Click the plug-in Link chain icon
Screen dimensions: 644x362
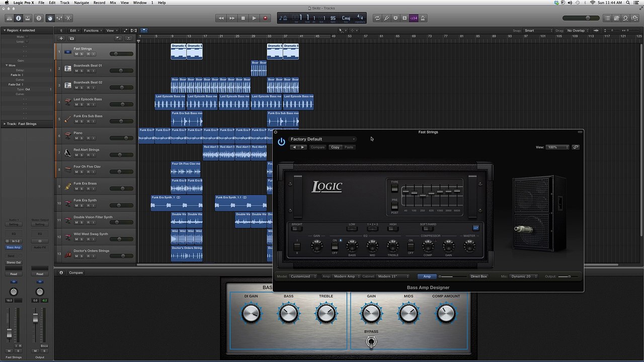[576, 147]
